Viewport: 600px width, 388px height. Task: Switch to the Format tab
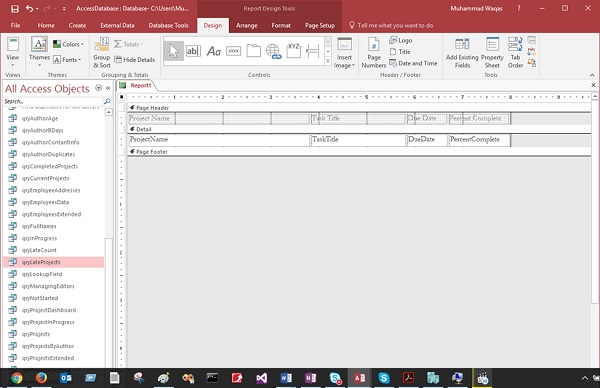click(x=281, y=25)
